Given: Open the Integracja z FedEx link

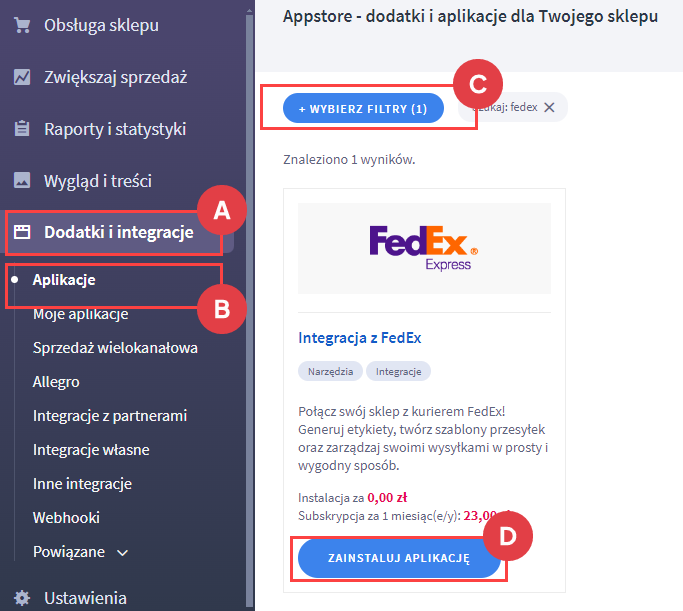Looking at the screenshot, I should [360, 338].
